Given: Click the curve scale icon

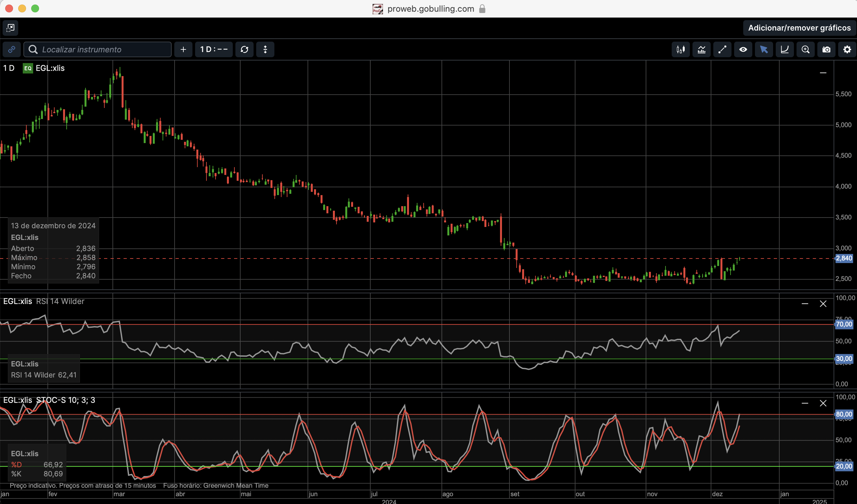Looking at the screenshot, I should [784, 50].
